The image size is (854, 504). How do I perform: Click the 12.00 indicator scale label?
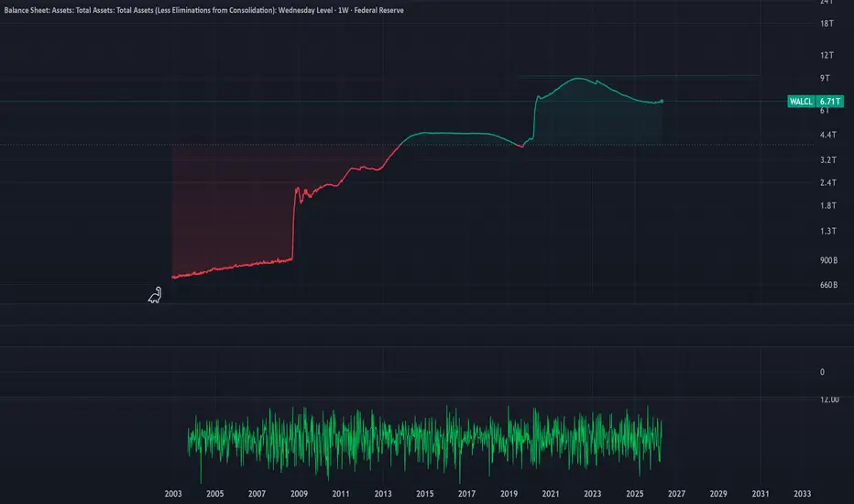pyautogui.click(x=829, y=400)
